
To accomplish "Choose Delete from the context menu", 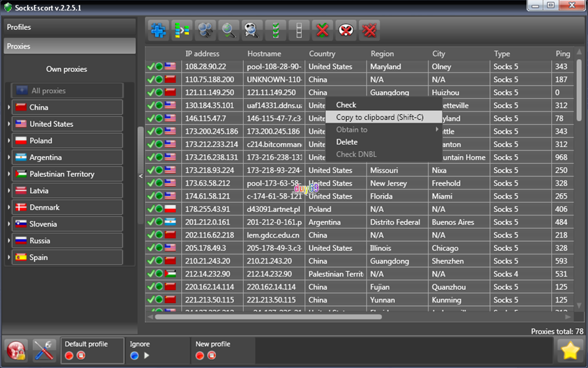I will click(384, 141).
